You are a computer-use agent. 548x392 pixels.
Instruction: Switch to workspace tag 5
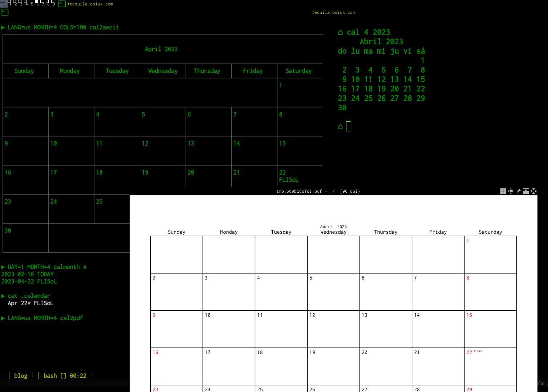point(32,4)
